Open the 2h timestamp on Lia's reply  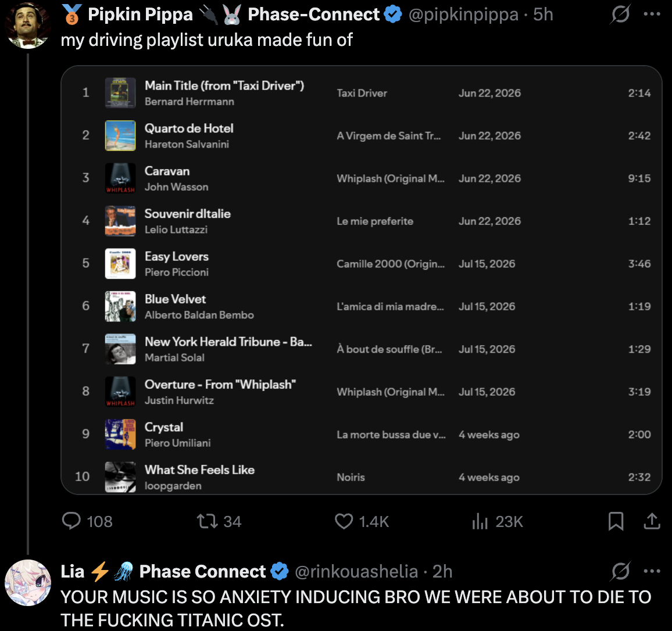click(x=442, y=572)
